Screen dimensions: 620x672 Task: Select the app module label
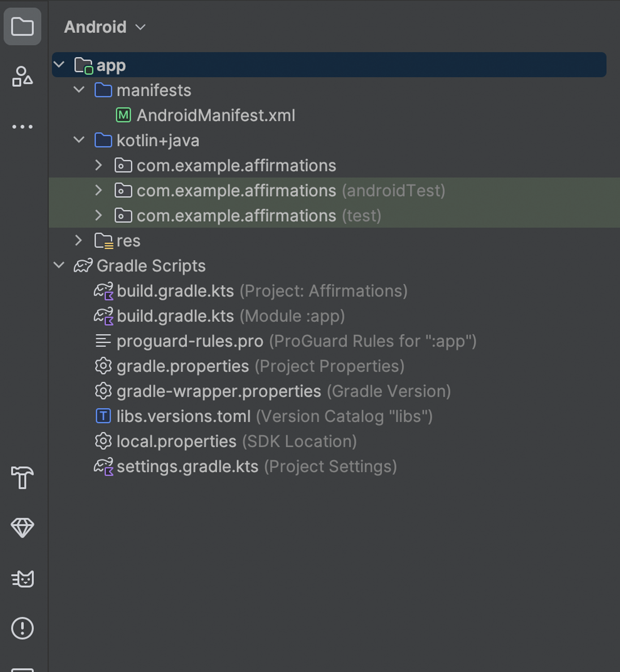click(x=111, y=66)
